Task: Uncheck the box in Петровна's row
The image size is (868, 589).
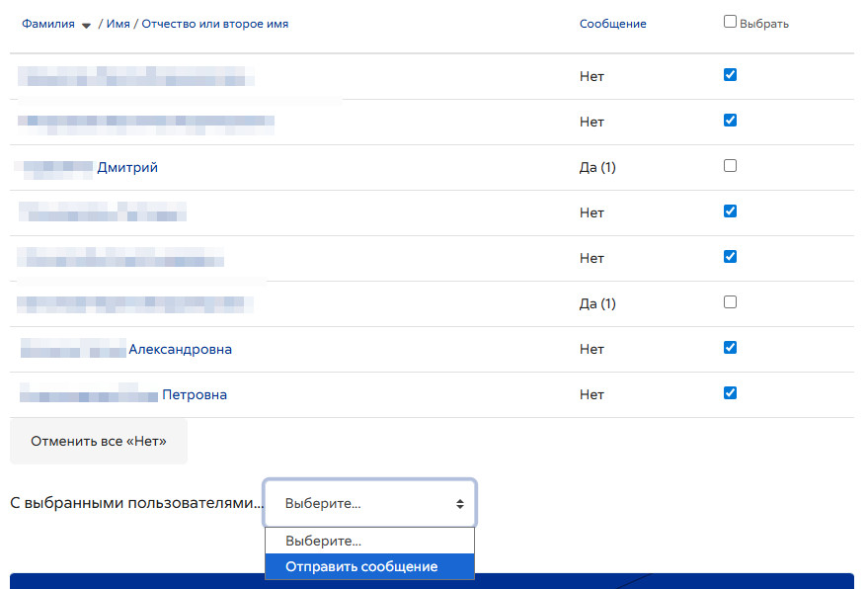Action: (x=730, y=393)
